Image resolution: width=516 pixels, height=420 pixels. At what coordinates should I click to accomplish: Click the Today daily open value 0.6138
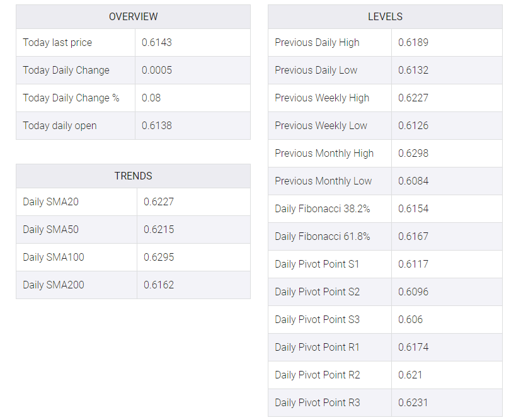click(x=157, y=125)
